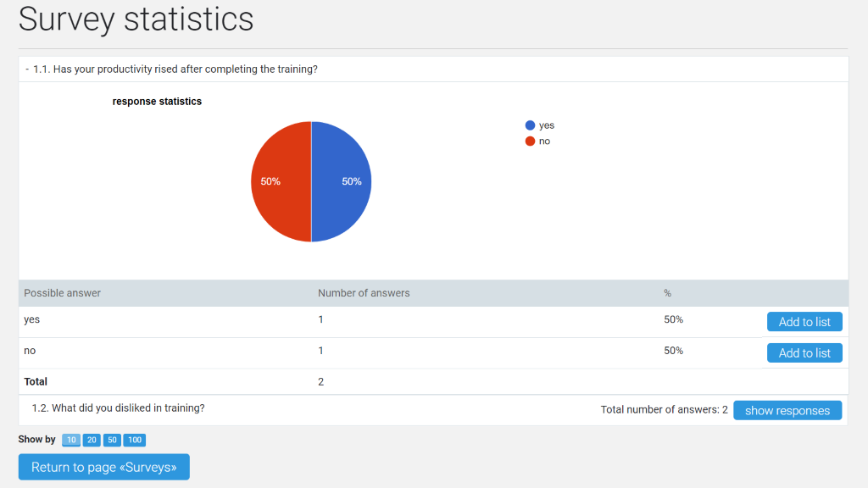This screenshot has width=868, height=488.
Task: Collapse question 1.1 productivity section
Action: click(x=171, y=69)
